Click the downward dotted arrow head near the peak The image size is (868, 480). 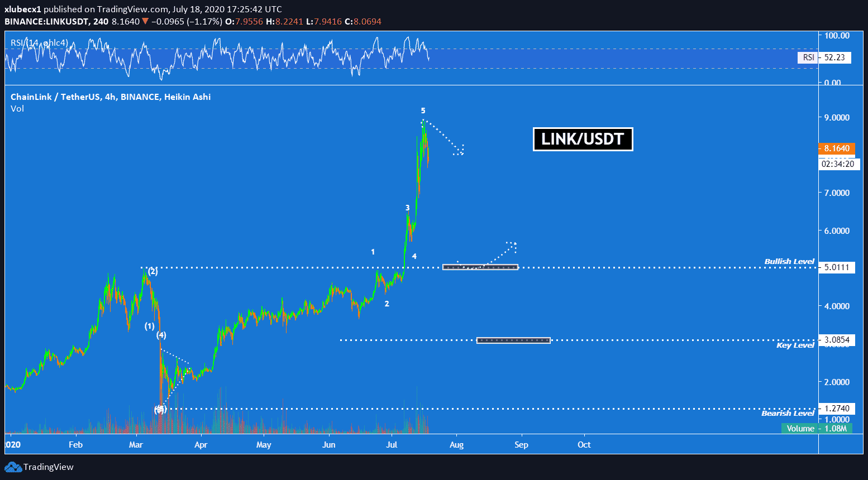point(460,150)
